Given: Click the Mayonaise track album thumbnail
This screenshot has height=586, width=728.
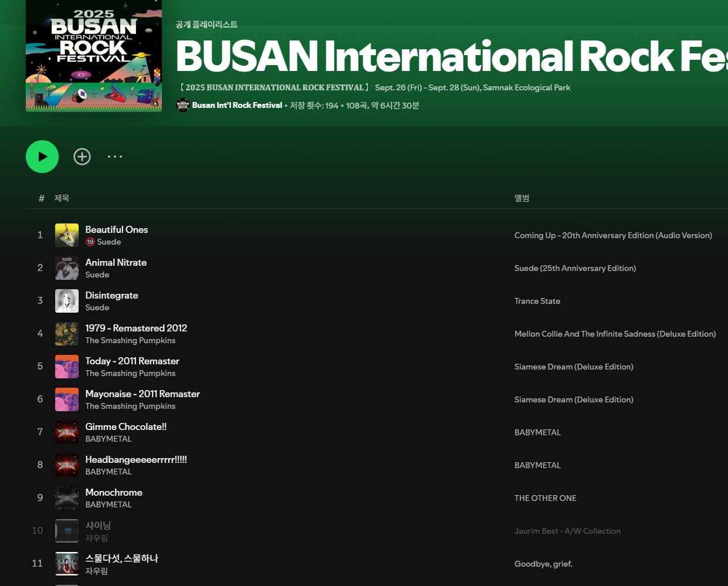Looking at the screenshot, I should click(67, 399).
